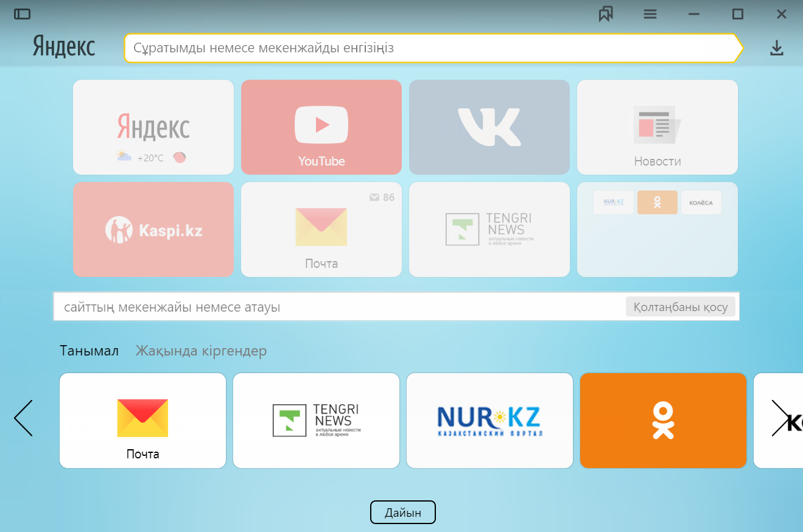Open the VK speed-dial tile
The height and width of the screenshot is (532, 803).
489,127
